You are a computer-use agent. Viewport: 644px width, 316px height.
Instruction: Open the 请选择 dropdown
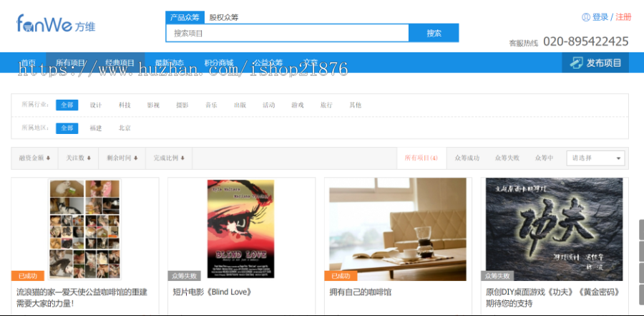(x=595, y=158)
